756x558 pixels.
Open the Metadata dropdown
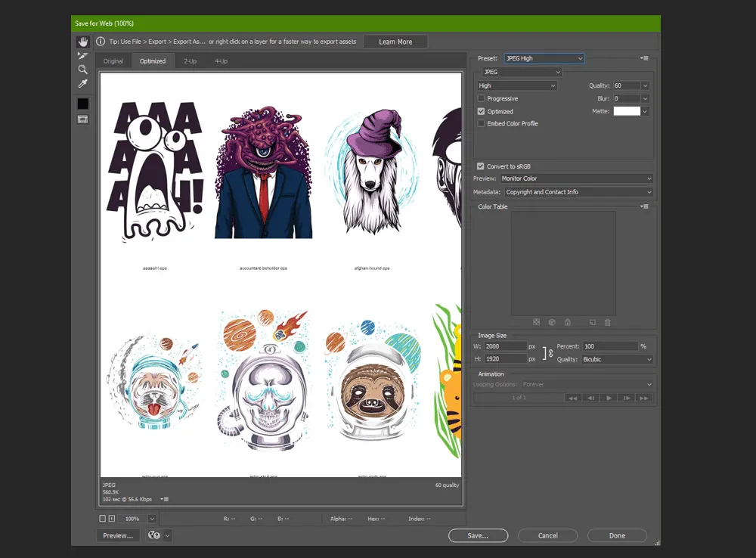(x=579, y=192)
